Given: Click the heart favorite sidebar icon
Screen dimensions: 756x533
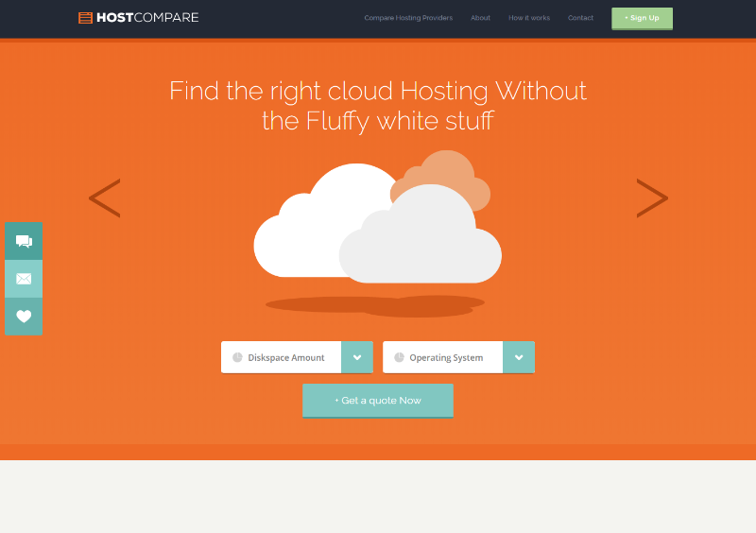Looking at the screenshot, I should tap(24, 317).
